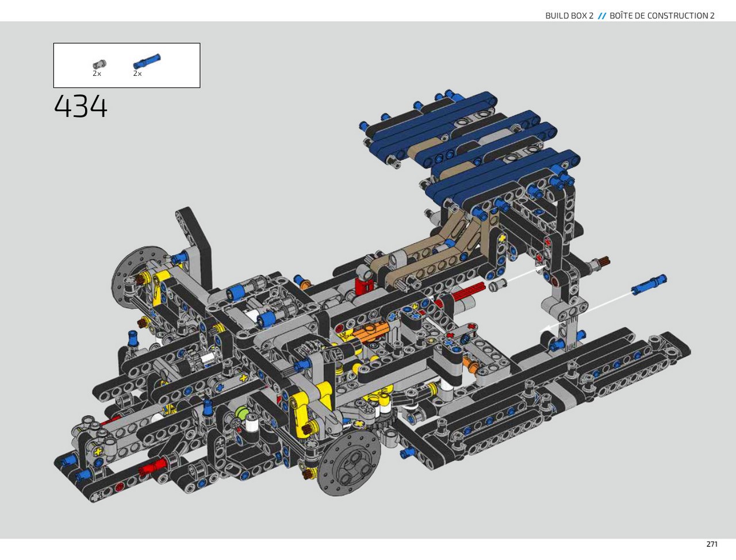Click the floating gray pin near the white arrow
This screenshot has width=736, height=560.
point(499,285)
